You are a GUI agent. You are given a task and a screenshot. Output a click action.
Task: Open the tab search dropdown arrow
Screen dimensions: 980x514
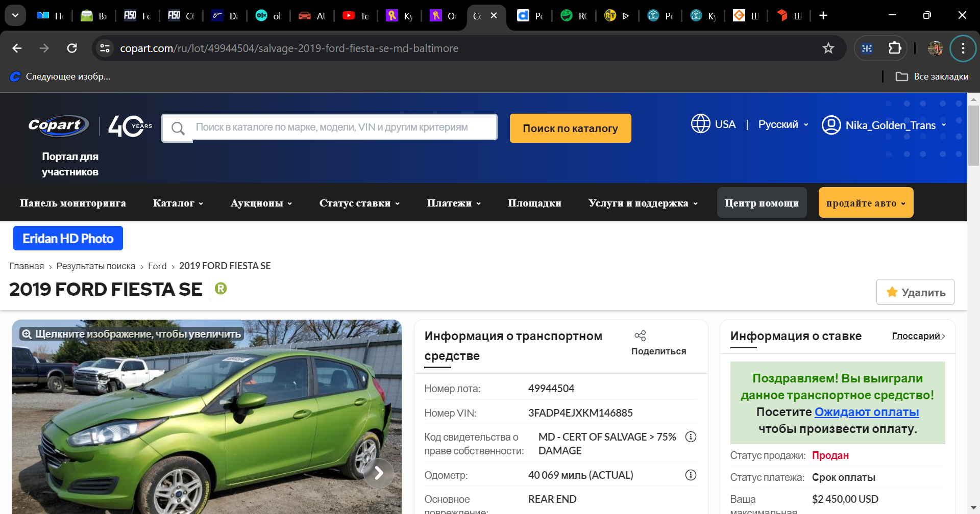[15, 16]
